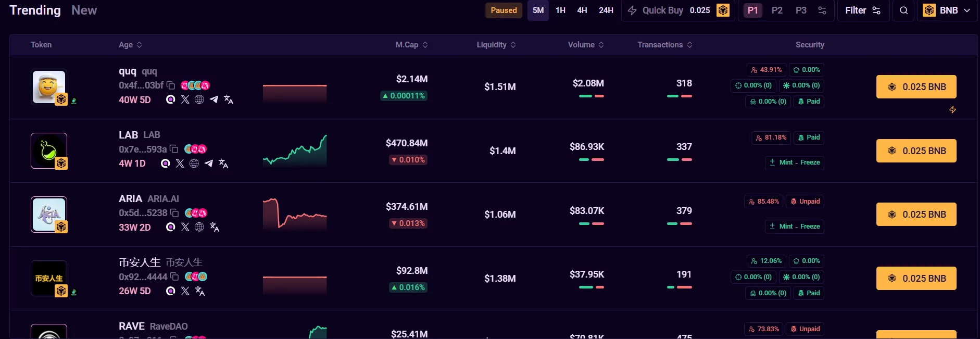Open the search magnifier in top bar
This screenshot has width=980, height=339.
(903, 10)
